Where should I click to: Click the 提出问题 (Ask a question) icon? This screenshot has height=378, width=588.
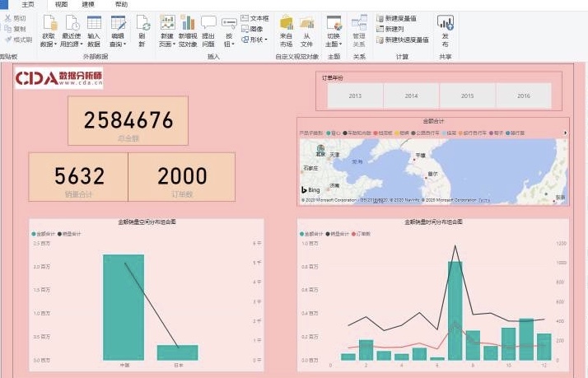tap(208, 22)
